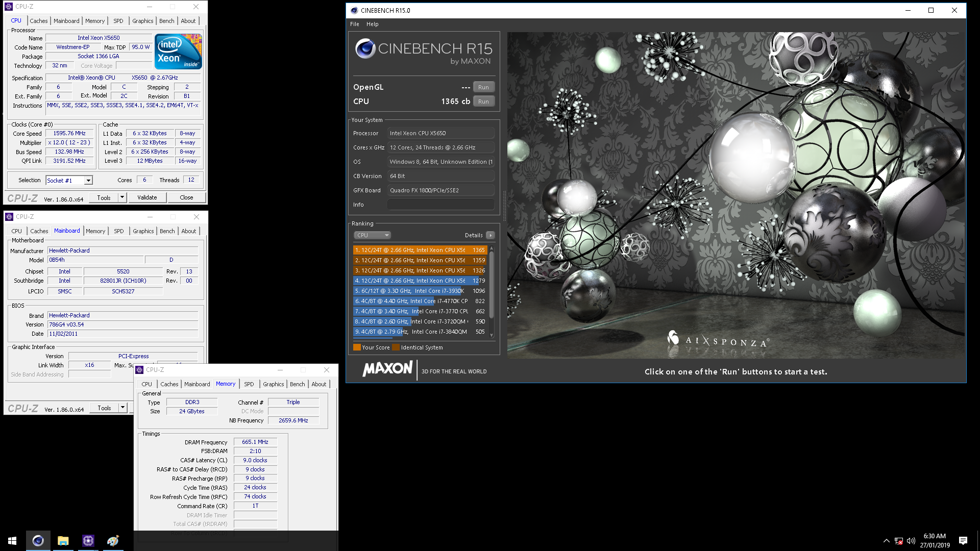Click the network status tray icon
Screen dimensions: 980x551
[x=899, y=541]
